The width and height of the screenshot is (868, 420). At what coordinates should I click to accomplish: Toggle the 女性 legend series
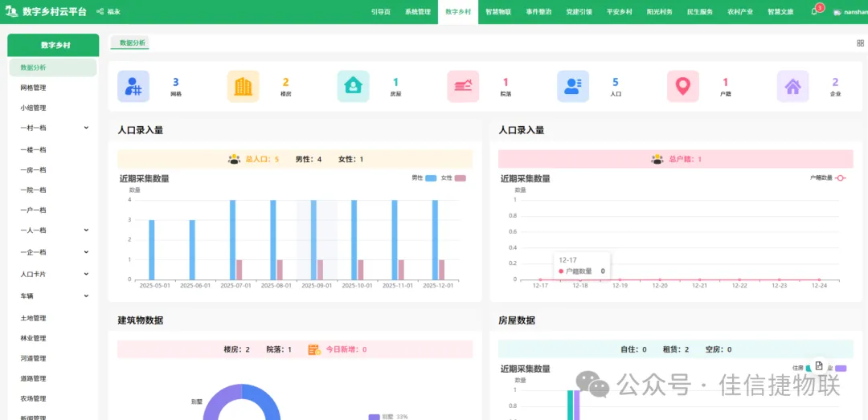[453, 178]
